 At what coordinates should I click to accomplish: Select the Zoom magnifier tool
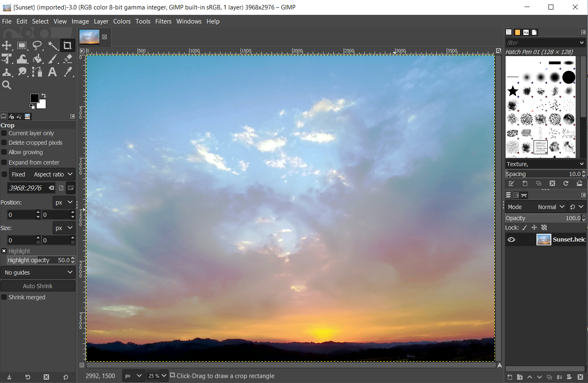(x=7, y=85)
